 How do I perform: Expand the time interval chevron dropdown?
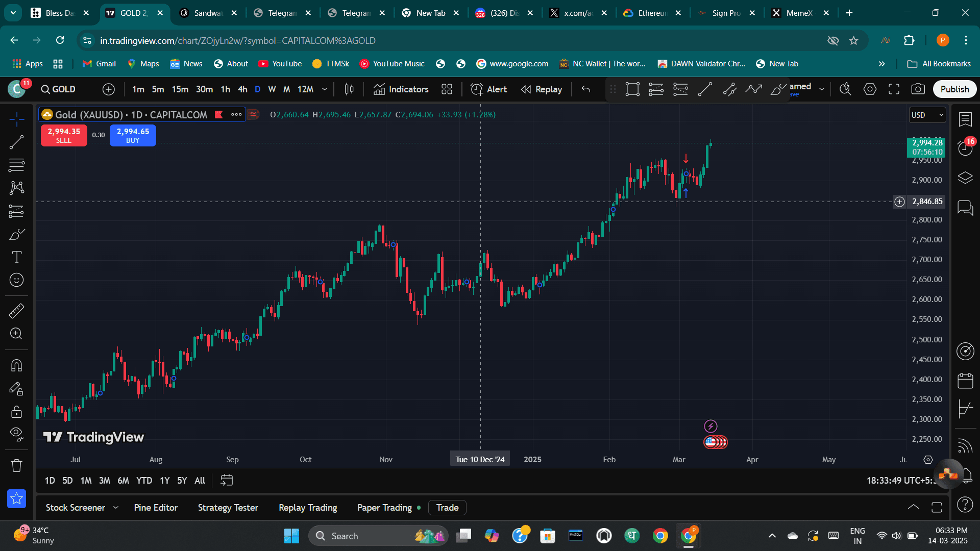tap(325, 89)
